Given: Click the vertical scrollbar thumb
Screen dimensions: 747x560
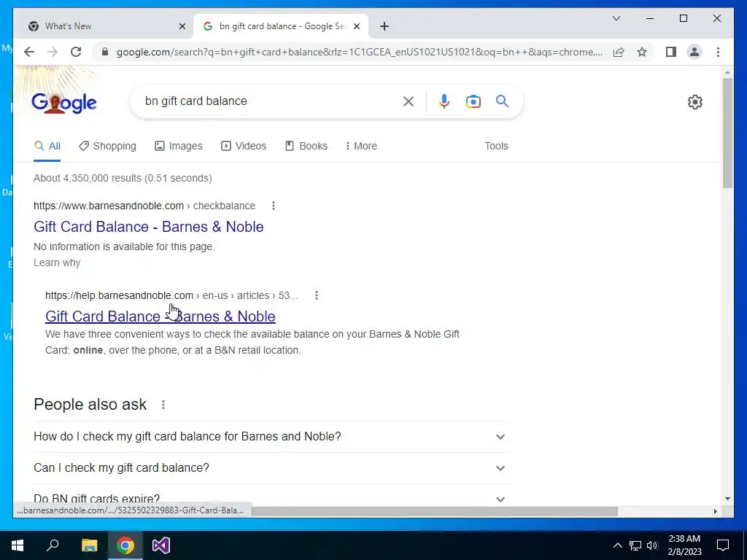Looking at the screenshot, I should 727,133.
